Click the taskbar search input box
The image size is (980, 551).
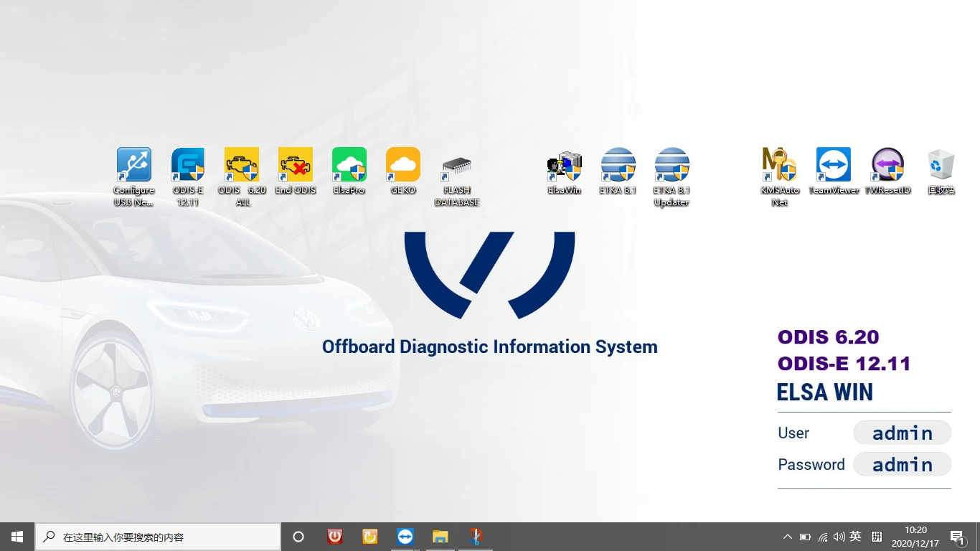(158, 537)
